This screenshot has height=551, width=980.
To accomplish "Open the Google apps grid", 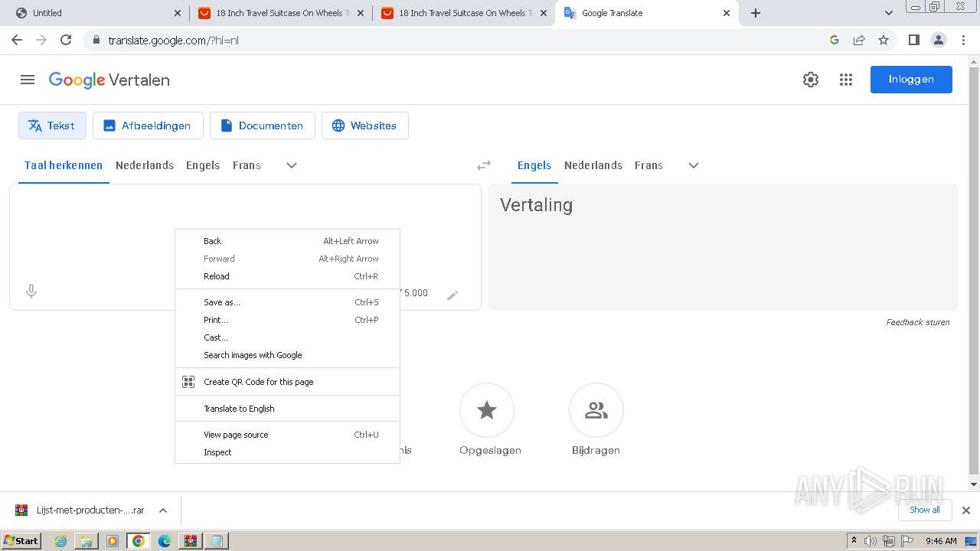I will click(x=846, y=80).
